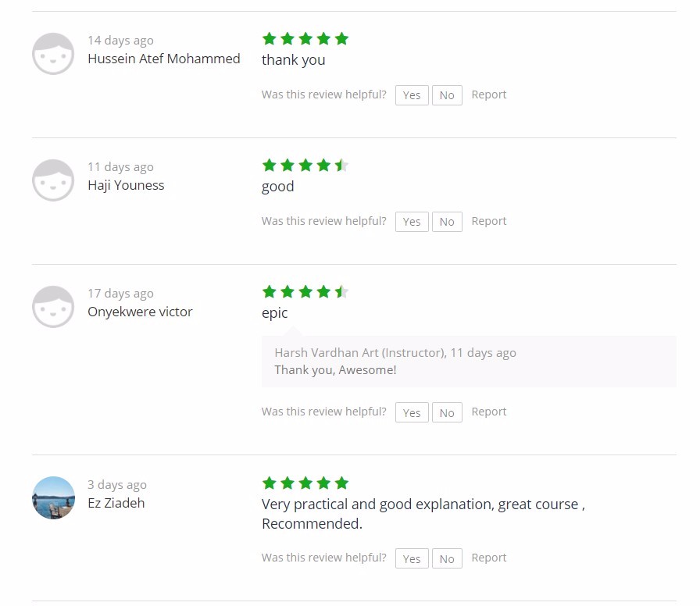Report the "good" review
The height and width of the screenshot is (606, 700).
tap(489, 221)
